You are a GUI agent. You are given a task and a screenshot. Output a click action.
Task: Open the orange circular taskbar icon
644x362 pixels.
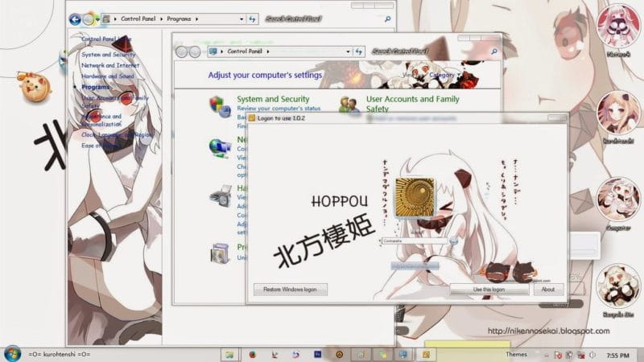(x=339, y=355)
